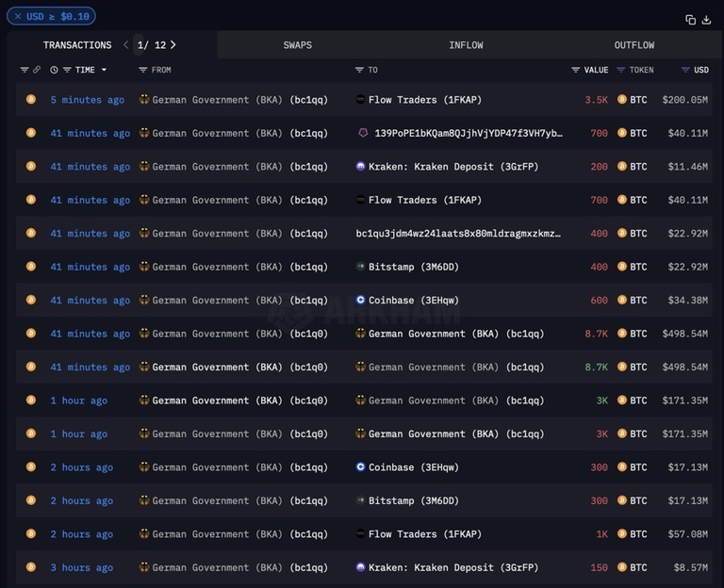Viewport: 724px width, 588px height.
Task: Select the $11.46M USD value
Action: [687, 167]
